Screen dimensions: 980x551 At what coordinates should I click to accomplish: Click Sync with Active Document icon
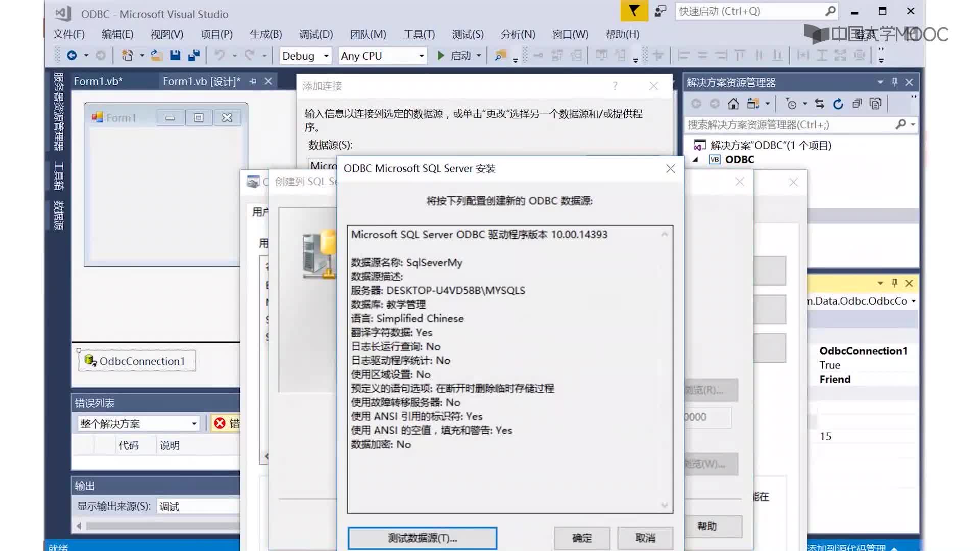820,104
